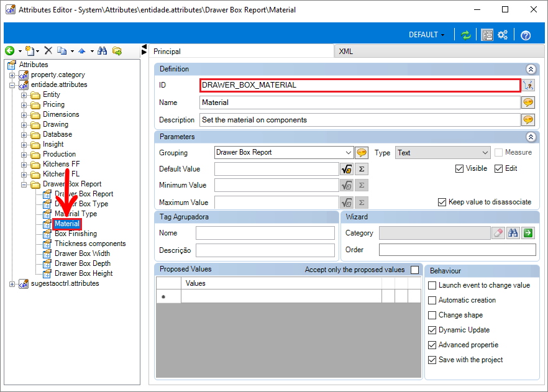Select Box Finishing attribute in tree
The width and height of the screenshot is (548, 392).
click(x=76, y=234)
